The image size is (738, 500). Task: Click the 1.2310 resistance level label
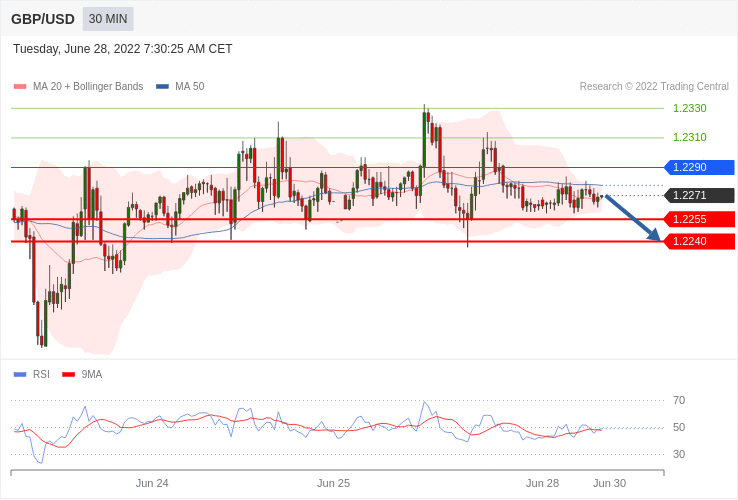coord(690,137)
